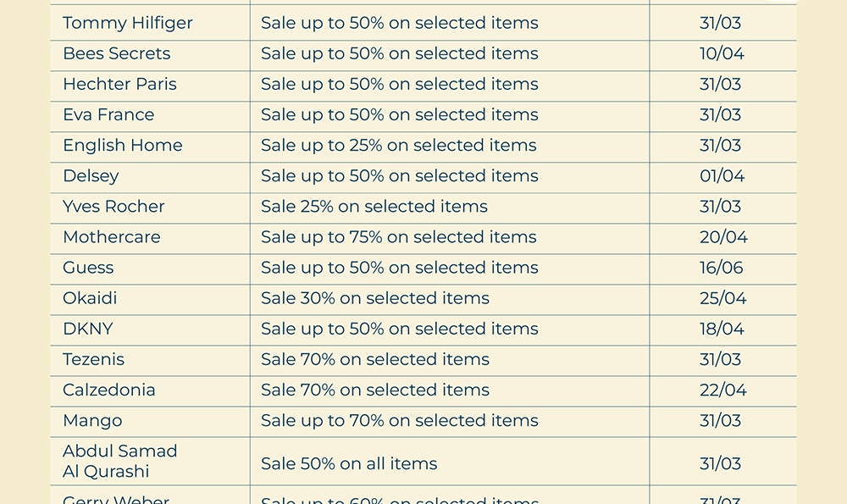The width and height of the screenshot is (847, 504).
Task: Click the Abdul Samad Al Qurashi brand name
Action: click(120, 461)
